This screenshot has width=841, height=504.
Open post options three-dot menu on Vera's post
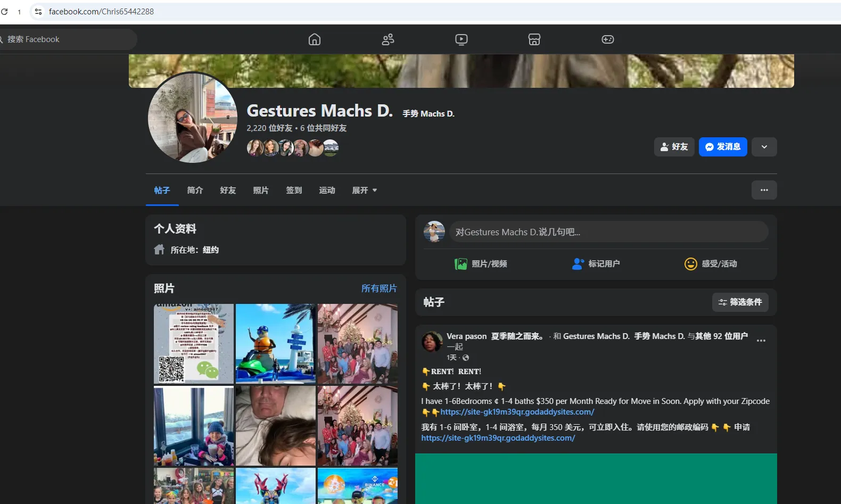[761, 341]
